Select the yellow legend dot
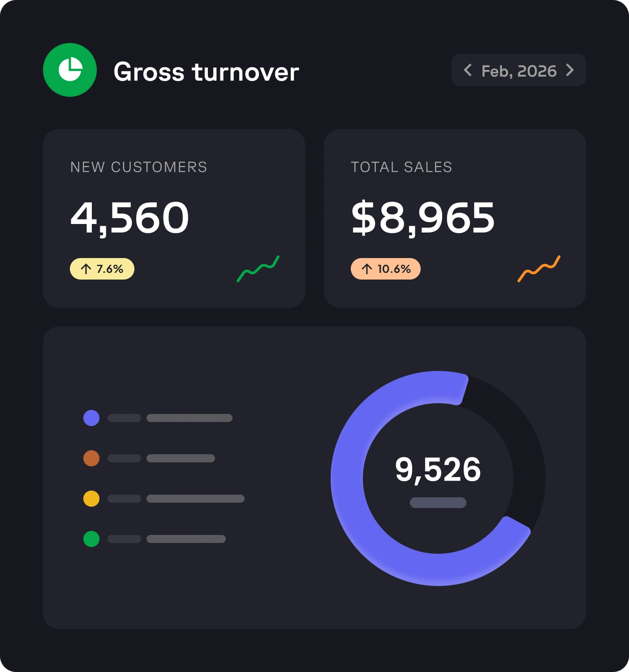The image size is (629, 672). pos(91,499)
